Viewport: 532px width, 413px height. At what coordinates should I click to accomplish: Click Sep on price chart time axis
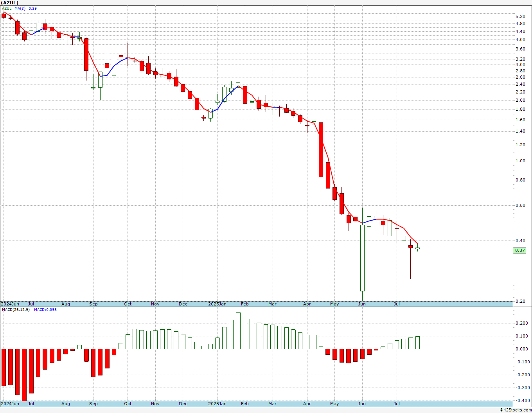click(93, 304)
